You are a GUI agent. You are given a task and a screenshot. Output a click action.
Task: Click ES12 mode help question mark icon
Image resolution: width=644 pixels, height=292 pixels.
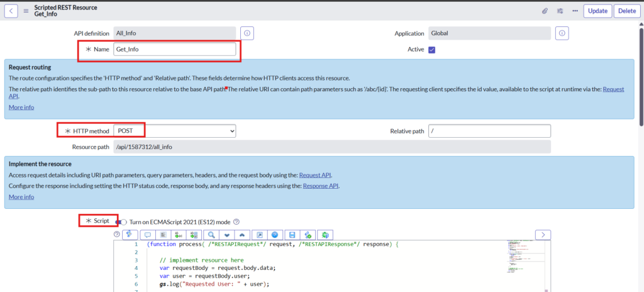click(x=236, y=222)
